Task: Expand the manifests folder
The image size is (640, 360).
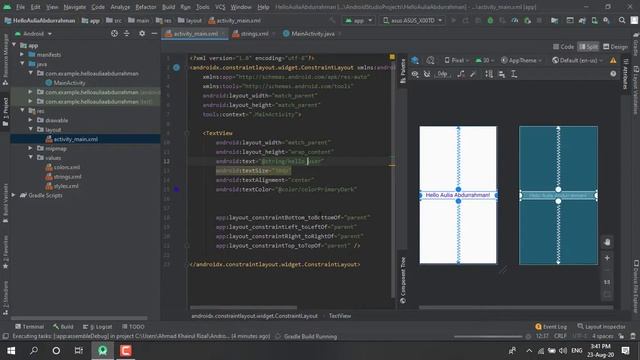Action: 22,54
